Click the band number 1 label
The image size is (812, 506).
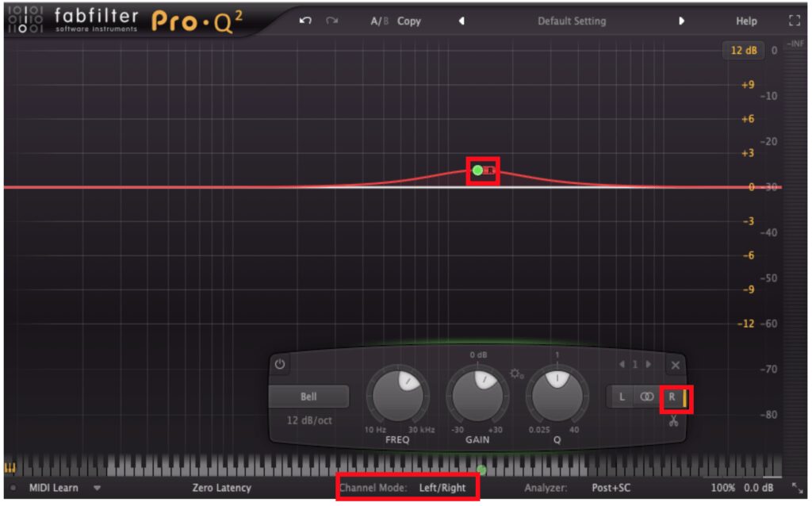pyautogui.click(x=635, y=365)
